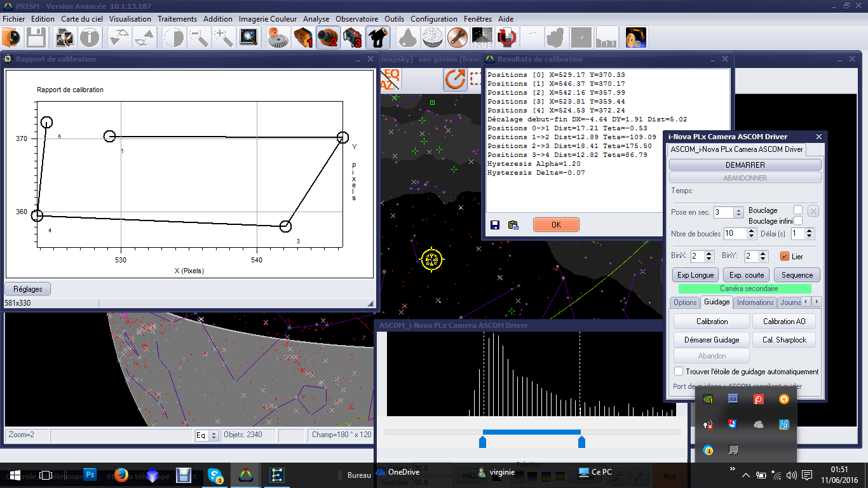This screenshot has width=868, height=488.
Task: Click the orange circular arrow sky-map icon
Action: click(455, 79)
